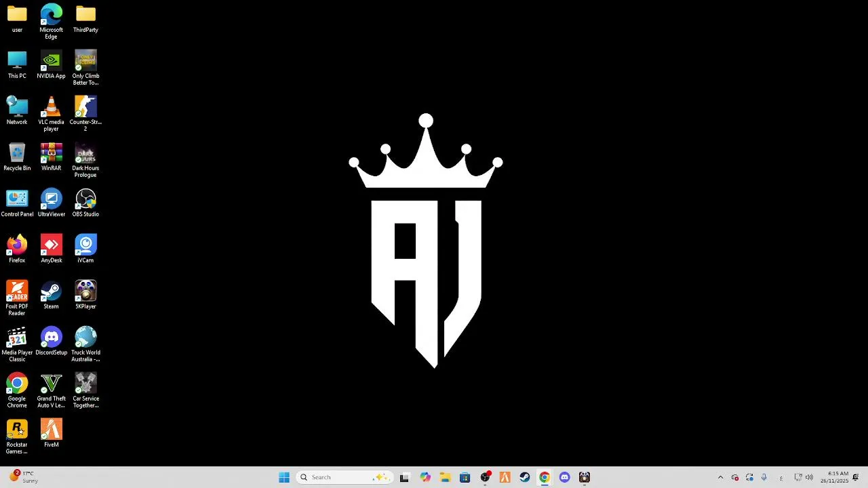Click the sync update tray icon
The height and width of the screenshot is (488, 868).
749,477
